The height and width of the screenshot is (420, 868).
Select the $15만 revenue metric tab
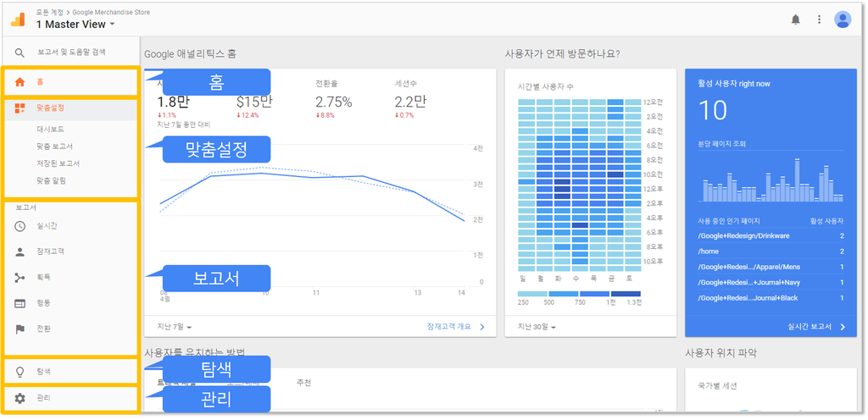(254, 104)
